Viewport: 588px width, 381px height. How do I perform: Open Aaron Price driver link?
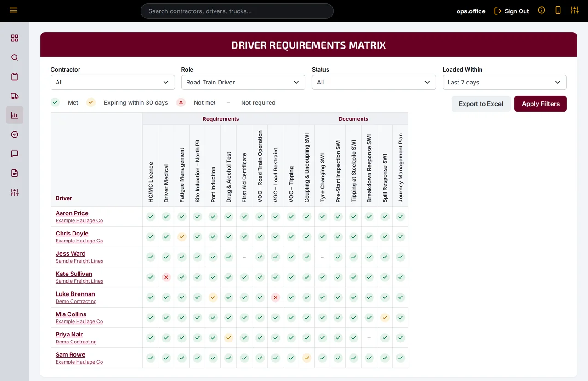click(72, 213)
